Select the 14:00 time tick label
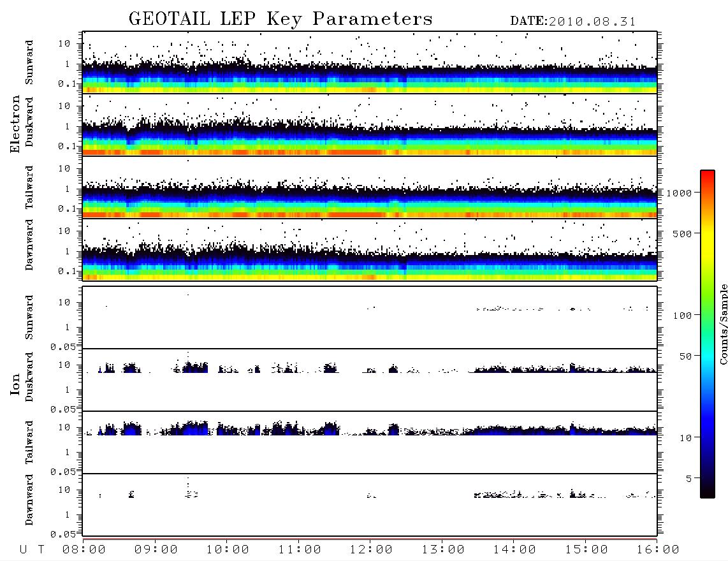 514,550
